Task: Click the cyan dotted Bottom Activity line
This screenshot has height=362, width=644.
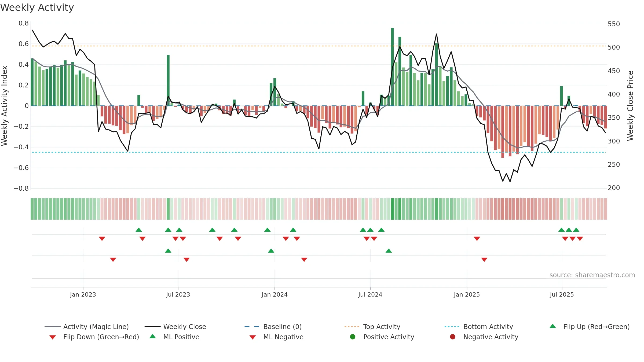Action: (319, 152)
